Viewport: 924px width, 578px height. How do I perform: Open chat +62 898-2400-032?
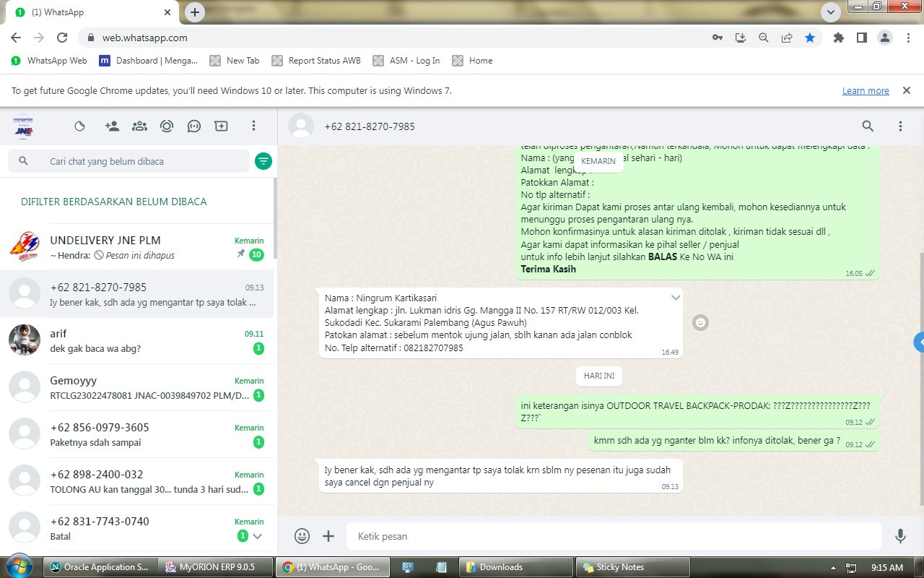(x=137, y=481)
